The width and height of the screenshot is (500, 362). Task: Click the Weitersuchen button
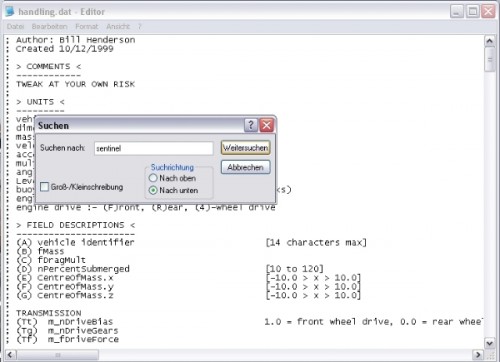(x=246, y=148)
